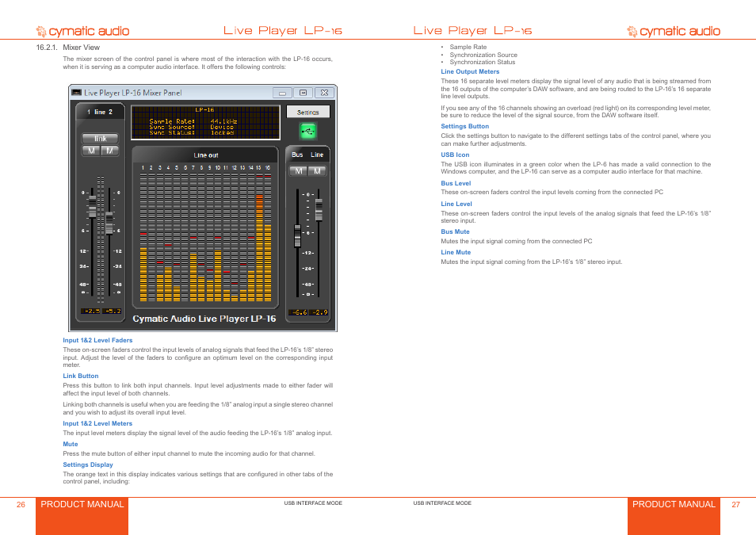Click the 'Mute' heading on page 26

click(71, 444)
